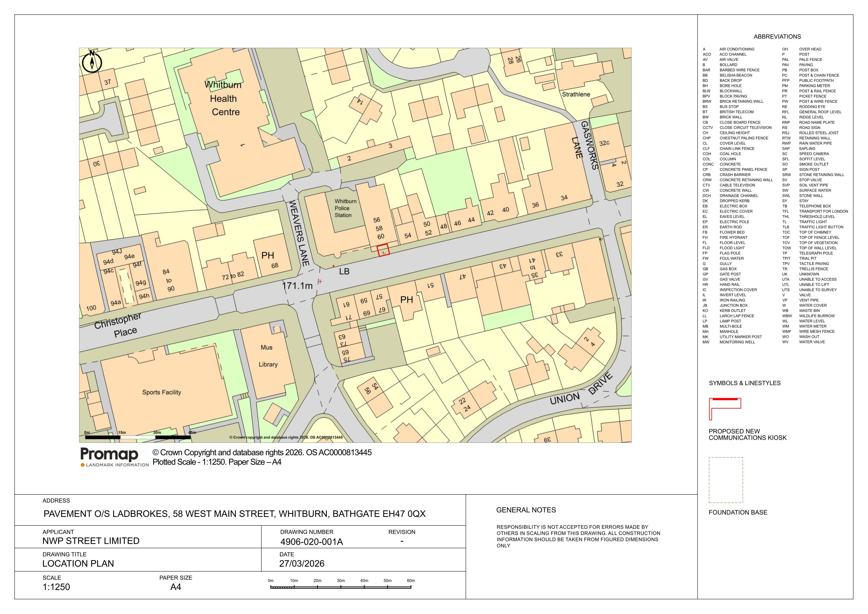Select the scaling responsibility disclaimer note
Image resolution: width=868 pixels, height=614 pixels.
[578, 536]
